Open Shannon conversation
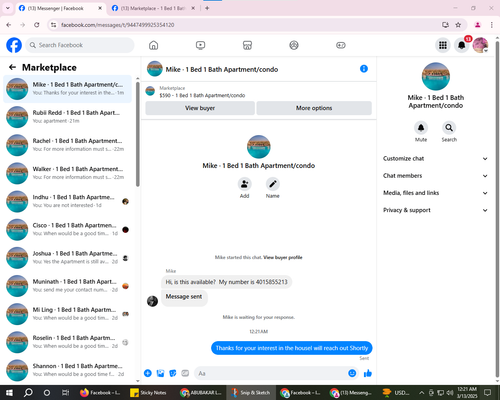The height and width of the screenshot is (400, 500). click(x=67, y=370)
